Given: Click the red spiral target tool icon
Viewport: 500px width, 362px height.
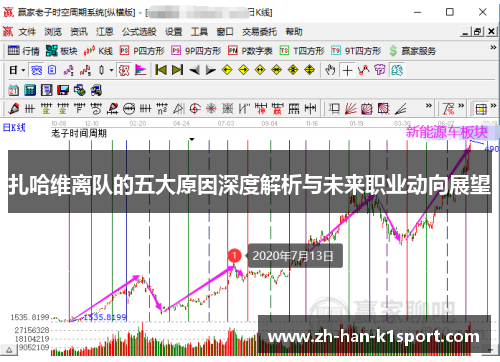Looking at the screenshot, I should click(195, 109).
